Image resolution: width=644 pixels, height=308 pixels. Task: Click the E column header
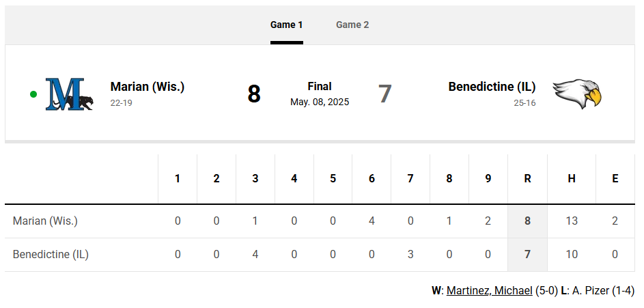(615, 179)
